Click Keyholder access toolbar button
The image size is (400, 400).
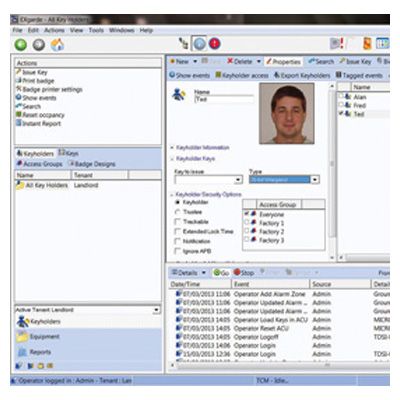[x=242, y=75]
